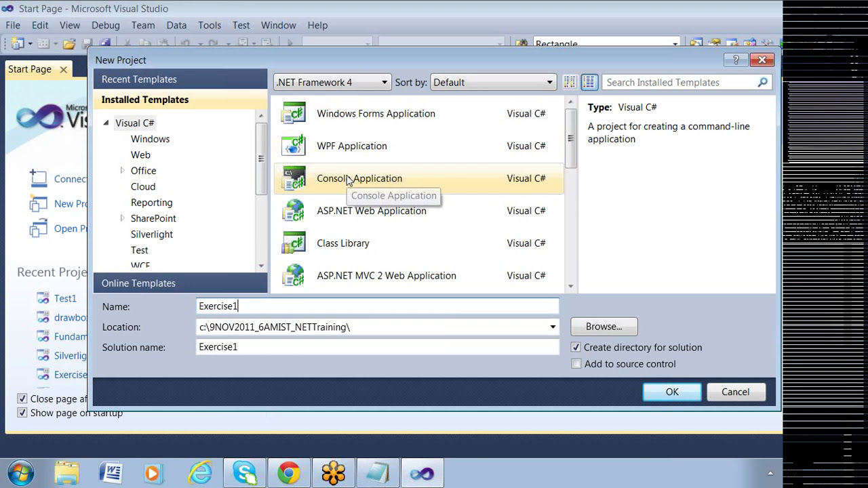Open the .NET Framework 4 dropdown
868x488 pixels.
(x=332, y=82)
